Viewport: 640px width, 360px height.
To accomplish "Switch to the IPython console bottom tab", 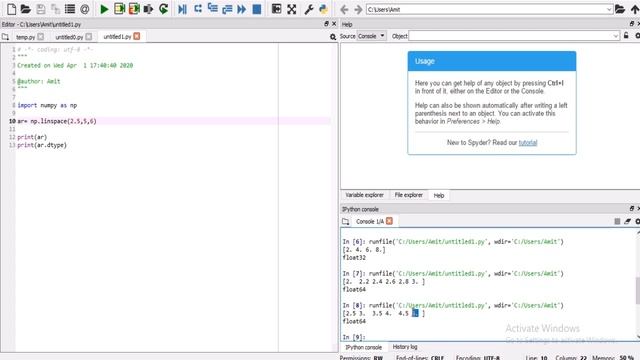I will tap(363, 347).
